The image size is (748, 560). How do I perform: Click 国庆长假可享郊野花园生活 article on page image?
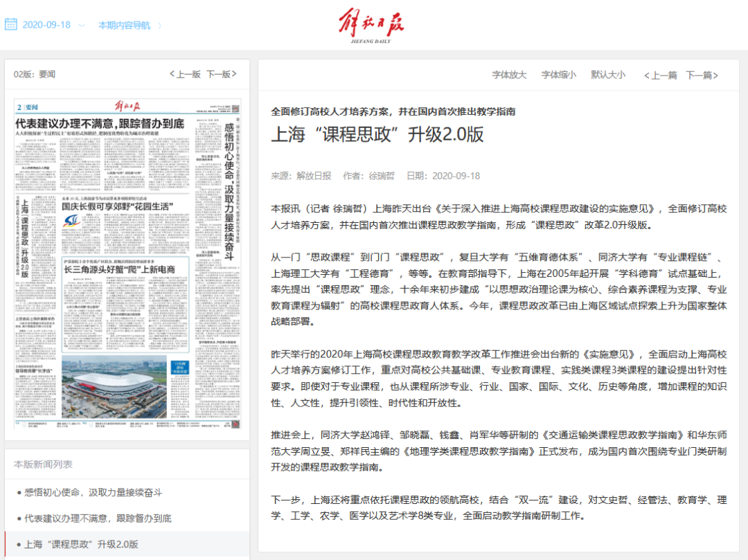[x=117, y=206]
